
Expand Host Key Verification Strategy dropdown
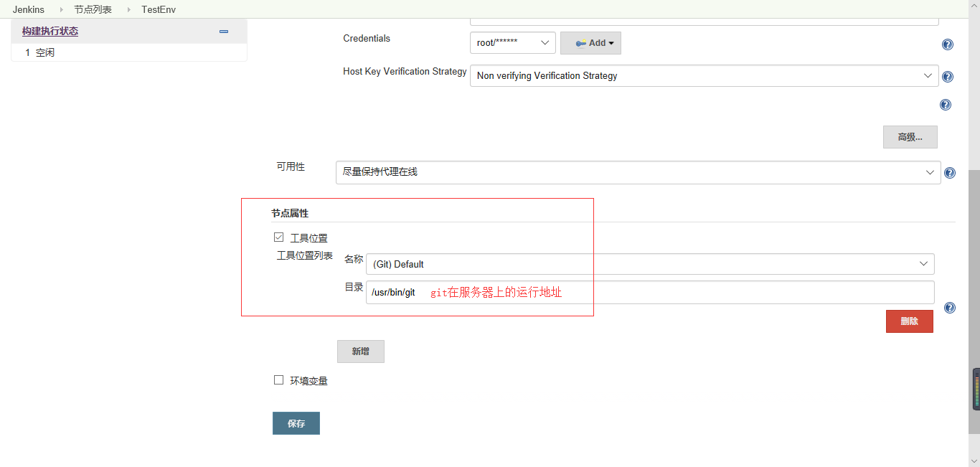pyautogui.click(x=703, y=76)
